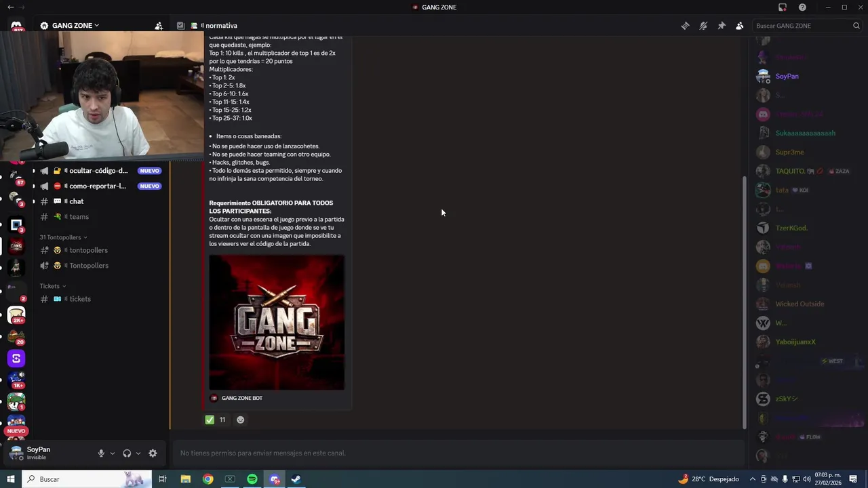Open the chat text channel
The image size is (868, 488).
[x=100, y=201]
